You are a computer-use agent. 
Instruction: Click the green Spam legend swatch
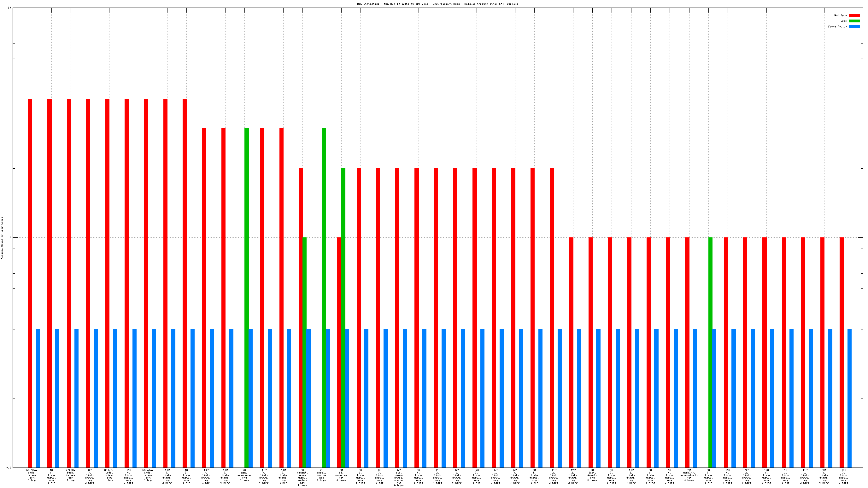click(x=854, y=21)
